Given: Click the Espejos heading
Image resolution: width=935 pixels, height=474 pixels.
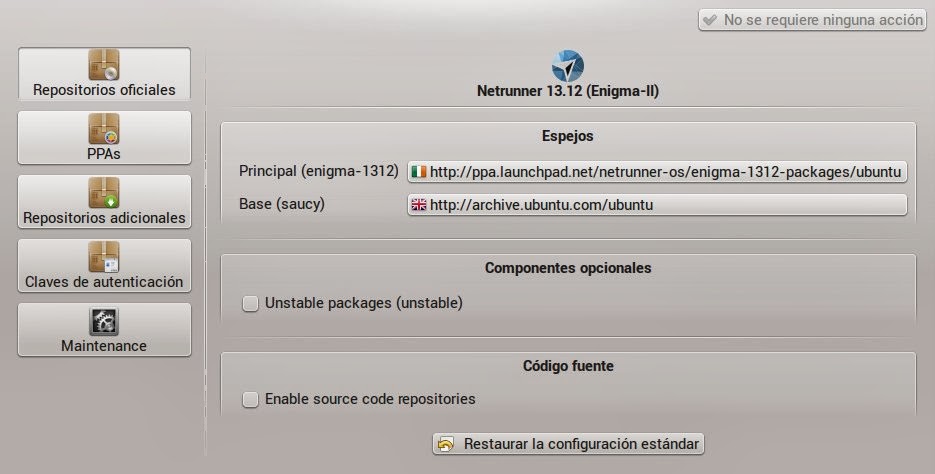Looking at the screenshot, I should click(568, 136).
